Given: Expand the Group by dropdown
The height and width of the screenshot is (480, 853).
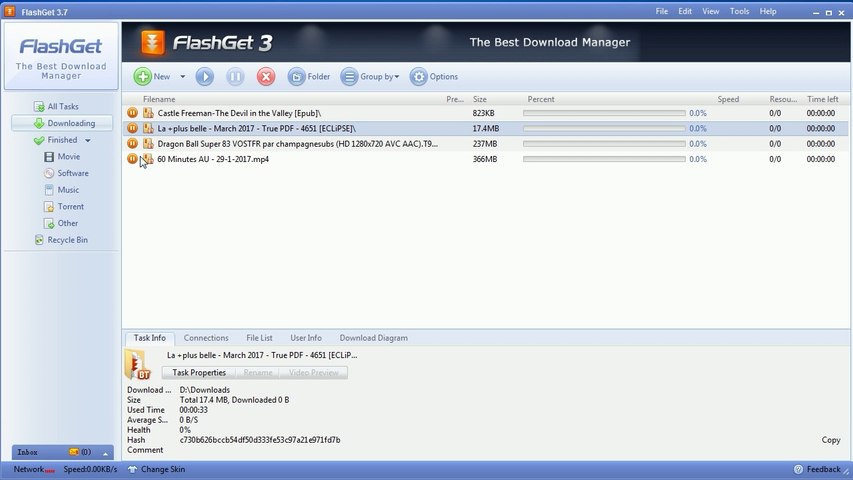Looking at the screenshot, I should [370, 77].
